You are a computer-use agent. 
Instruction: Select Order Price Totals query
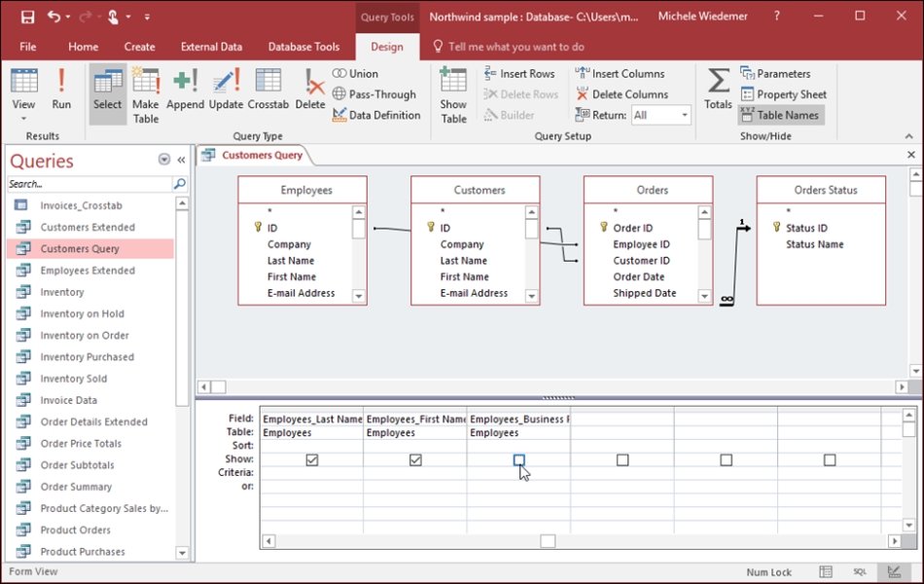[x=81, y=444]
